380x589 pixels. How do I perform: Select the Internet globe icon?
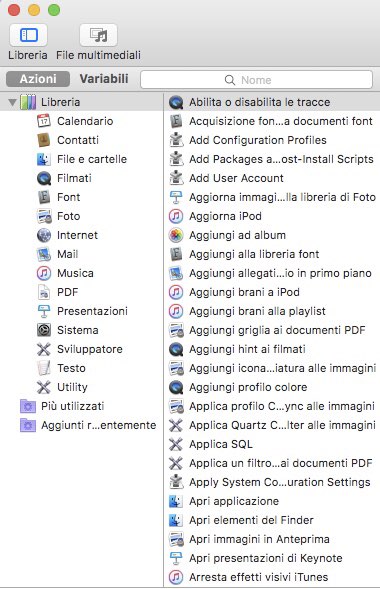point(44,235)
